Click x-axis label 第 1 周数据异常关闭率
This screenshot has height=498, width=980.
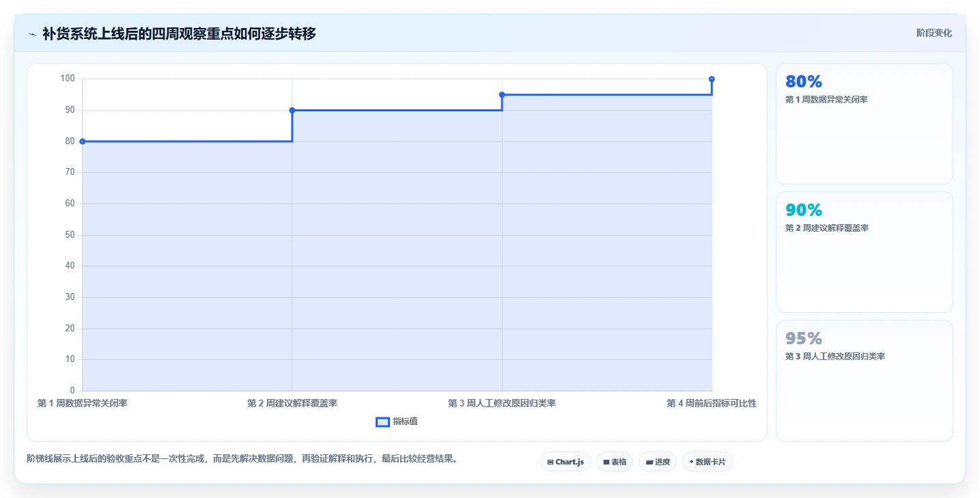(83, 403)
